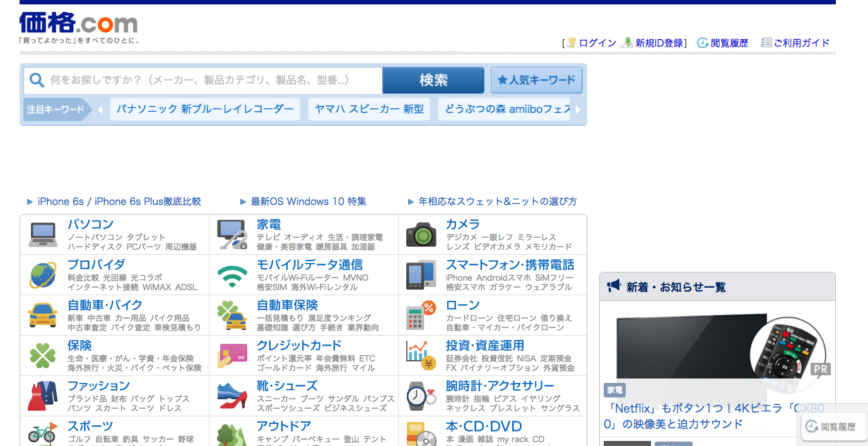868x446 pixels.
Task: Click the NISA subcategory link
Action: (526, 358)
